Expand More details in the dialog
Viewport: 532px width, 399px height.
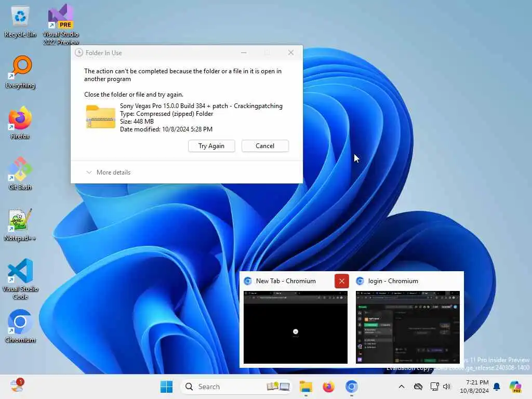(109, 172)
